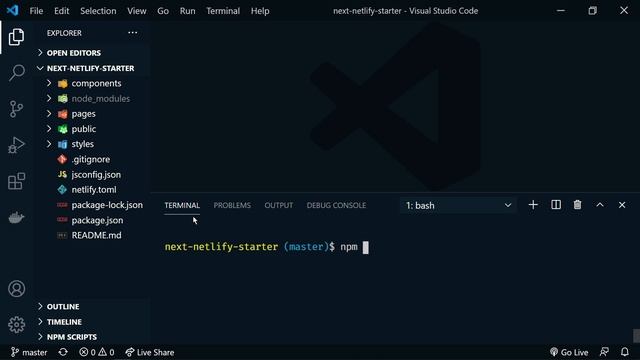Open the Selection menu
Viewport: 640px width, 360px height.
click(98, 11)
